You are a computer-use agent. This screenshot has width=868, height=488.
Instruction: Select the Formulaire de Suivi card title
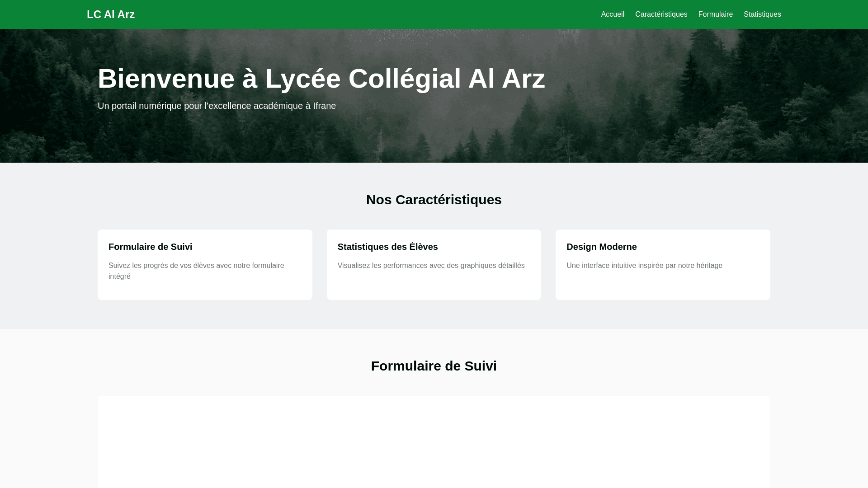tap(150, 247)
